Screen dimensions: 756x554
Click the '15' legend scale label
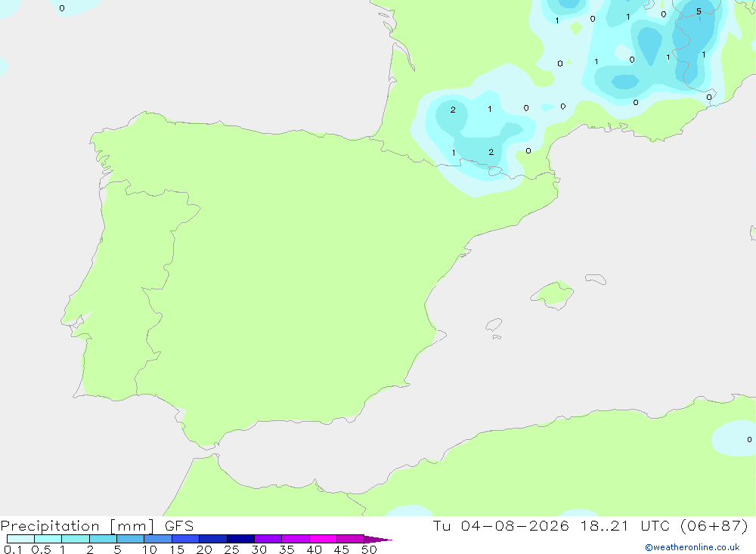[176, 549]
